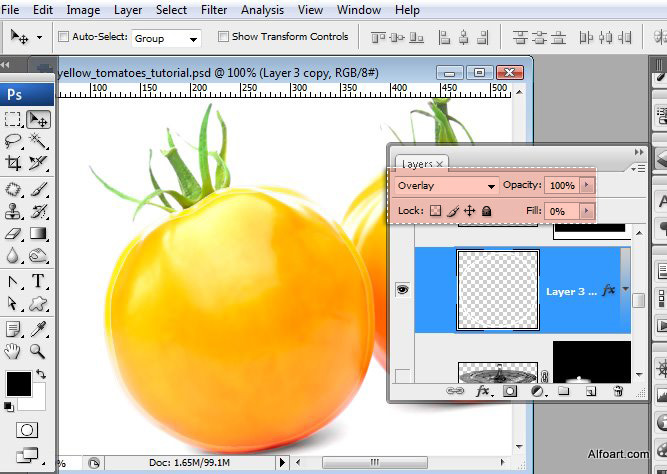Enable the Auto-Select checkbox
This screenshot has width=667, height=474.
63,37
